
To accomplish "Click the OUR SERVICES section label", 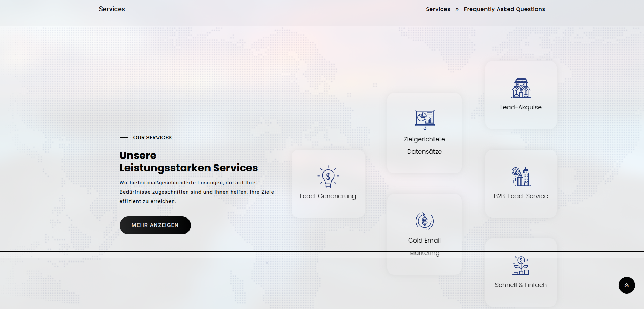I will point(152,138).
